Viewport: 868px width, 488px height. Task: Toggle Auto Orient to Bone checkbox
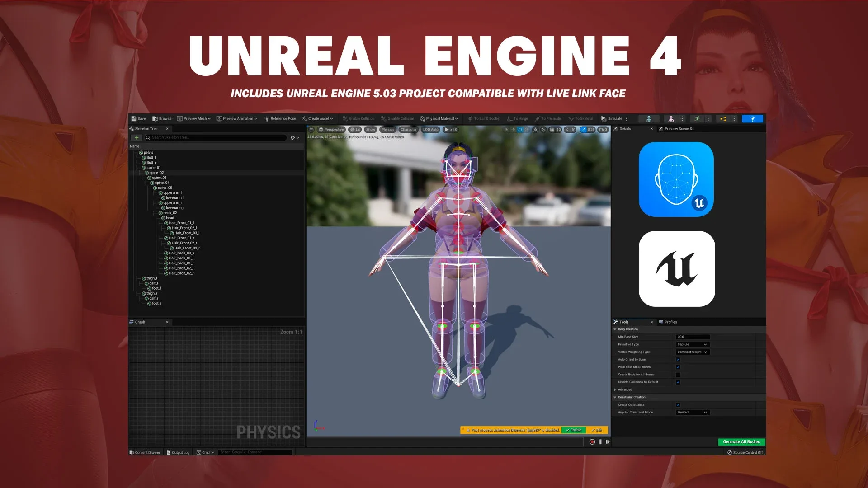tap(678, 360)
